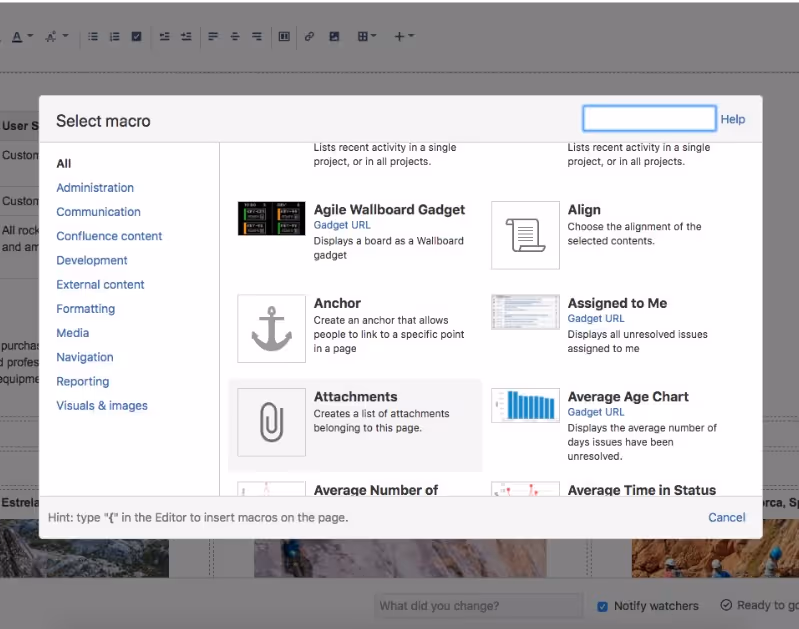Screen dimensions: 799x629
Task: Open the page layout icon
Action: click(284, 36)
